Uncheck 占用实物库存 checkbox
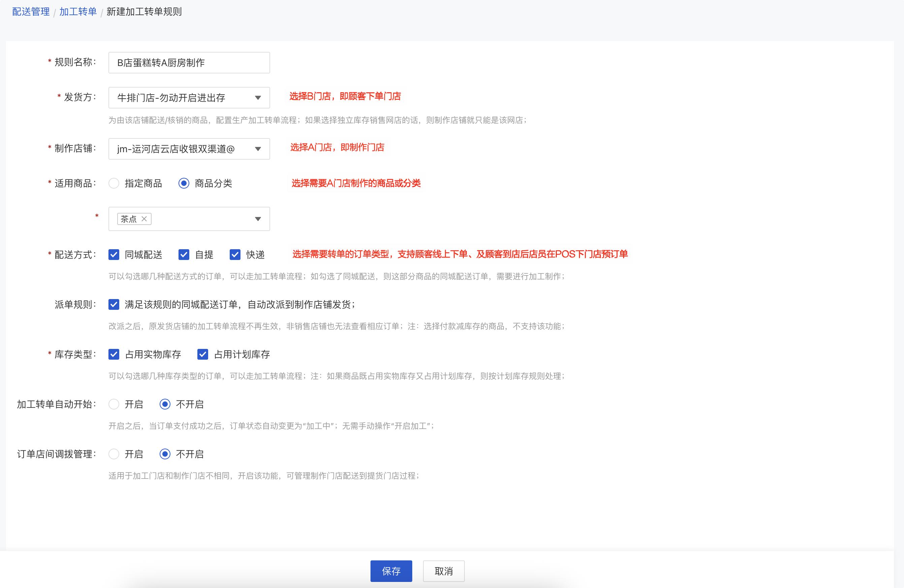 [114, 354]
